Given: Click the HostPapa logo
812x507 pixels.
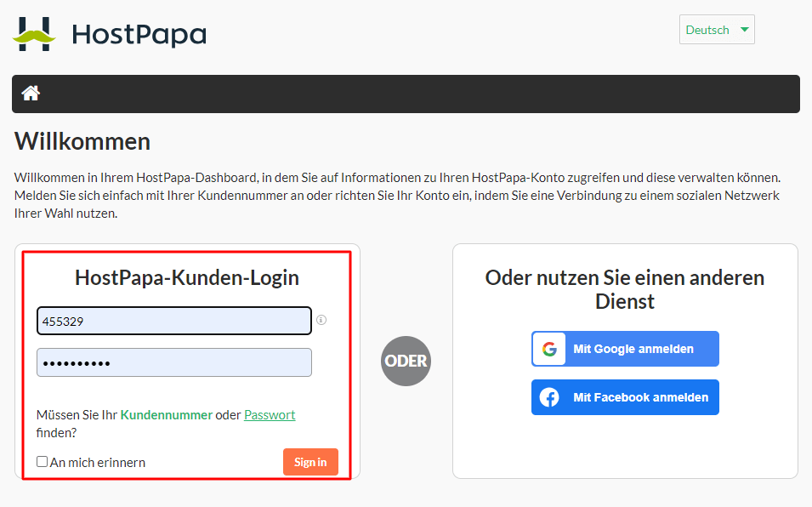Looking at the screenshot, I should pos(110,34).
